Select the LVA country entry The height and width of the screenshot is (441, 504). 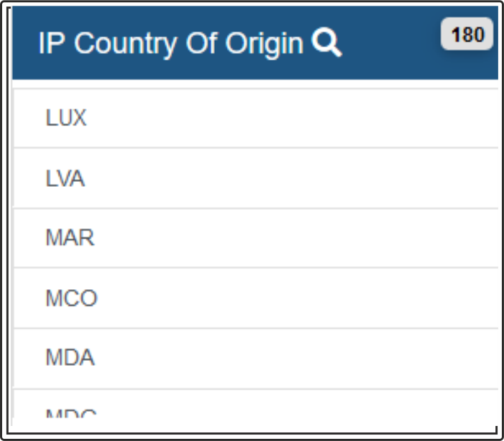click(256, 178)
